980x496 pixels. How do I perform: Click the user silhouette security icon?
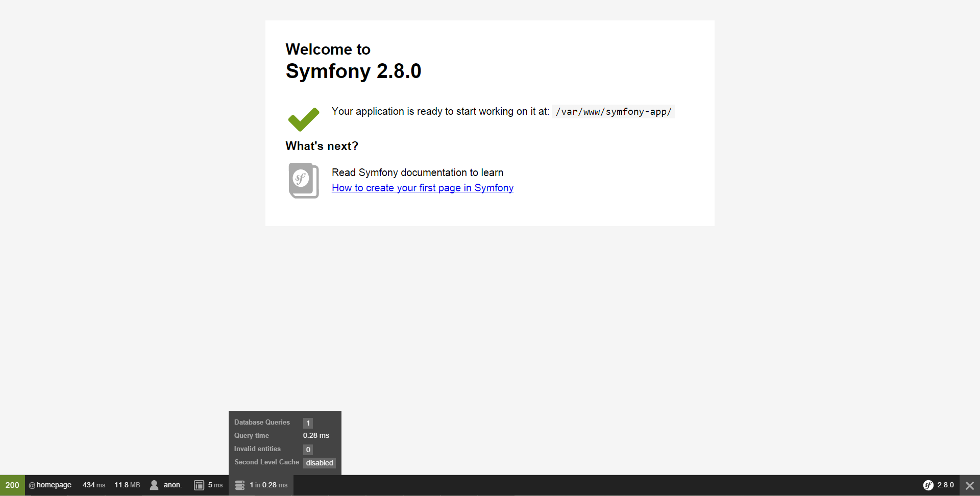click(x=154, y=485)
